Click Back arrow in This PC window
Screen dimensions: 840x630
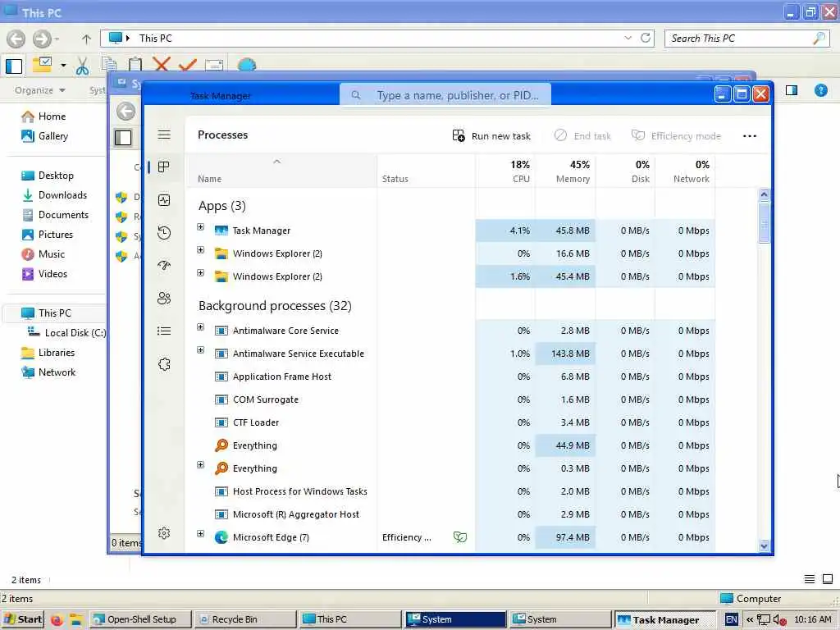[x=16, y=39]
